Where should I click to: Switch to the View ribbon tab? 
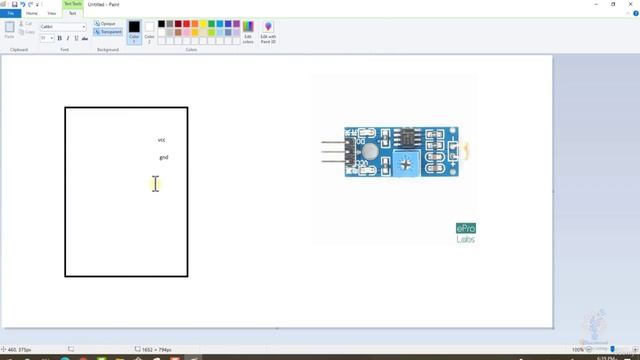point(52,13)
